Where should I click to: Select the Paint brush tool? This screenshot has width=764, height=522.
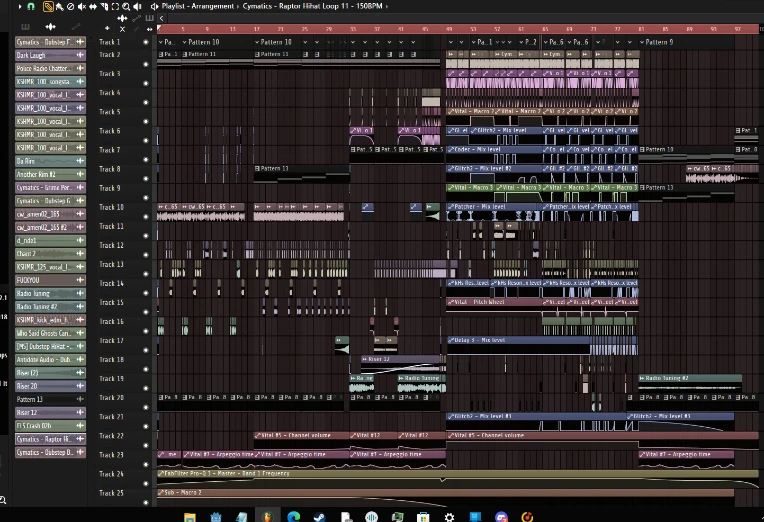[x=59, y=6]
